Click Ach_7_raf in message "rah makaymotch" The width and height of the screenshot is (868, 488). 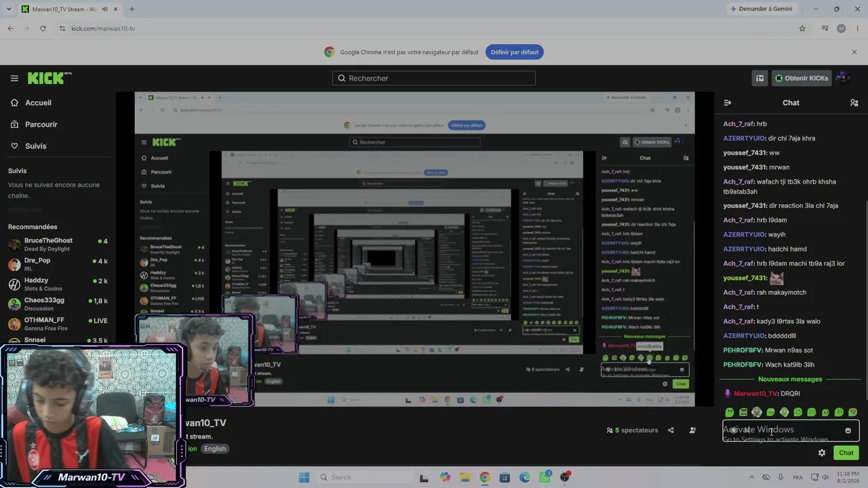coord(738,293)
